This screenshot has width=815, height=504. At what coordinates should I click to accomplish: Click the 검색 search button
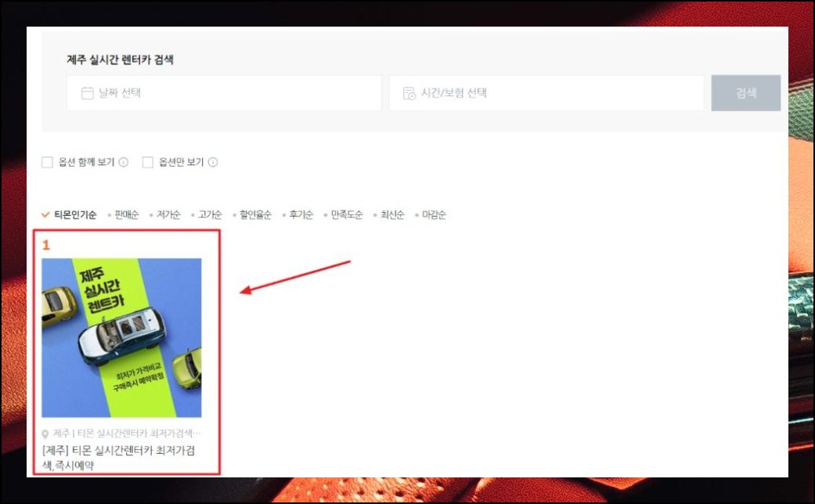(746, 93)
